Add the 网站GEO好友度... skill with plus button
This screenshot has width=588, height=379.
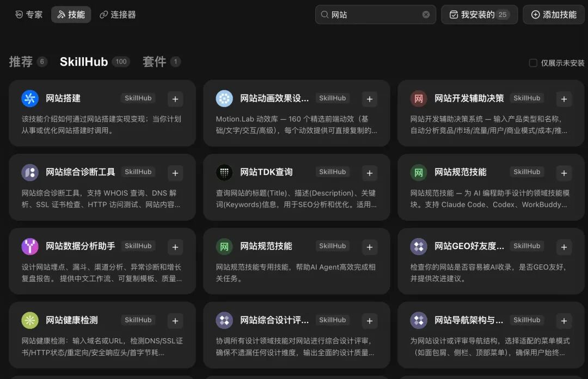tap(563, 247)
